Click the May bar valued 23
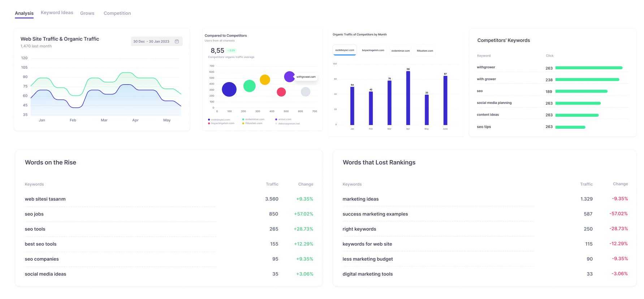644x299 pixels. coord(427,110)
